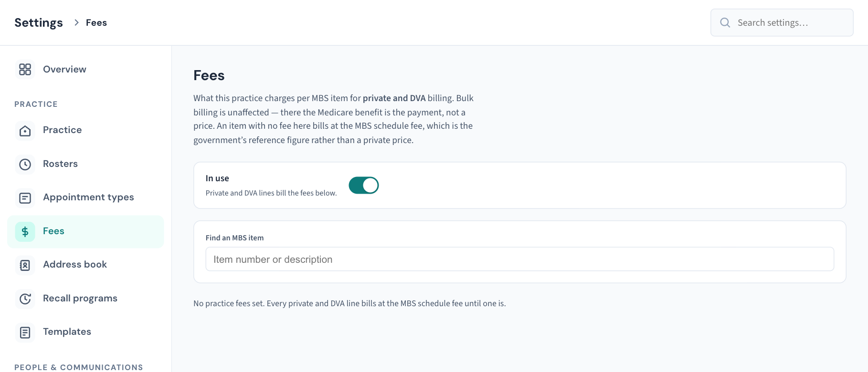868x372 pixels.
Task: Focus the Search settings field
Action: 782,22
